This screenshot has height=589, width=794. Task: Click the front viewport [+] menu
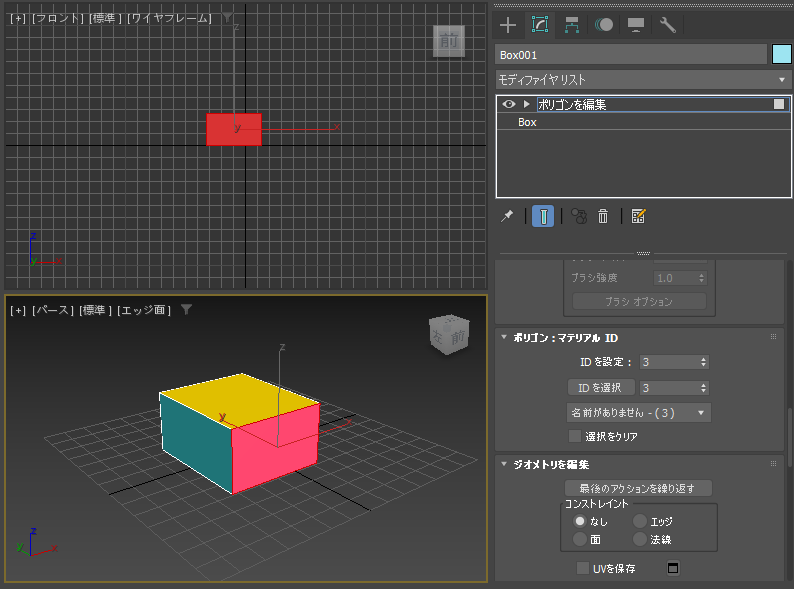[18, 18]
